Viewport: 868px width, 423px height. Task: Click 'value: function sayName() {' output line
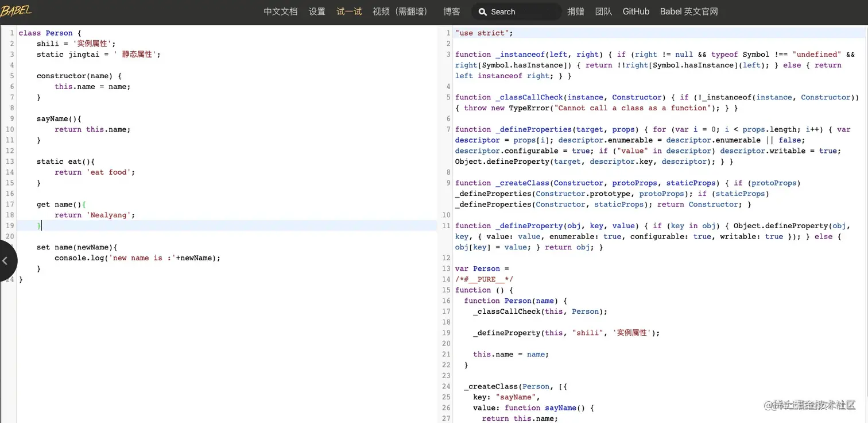[533, 408]
